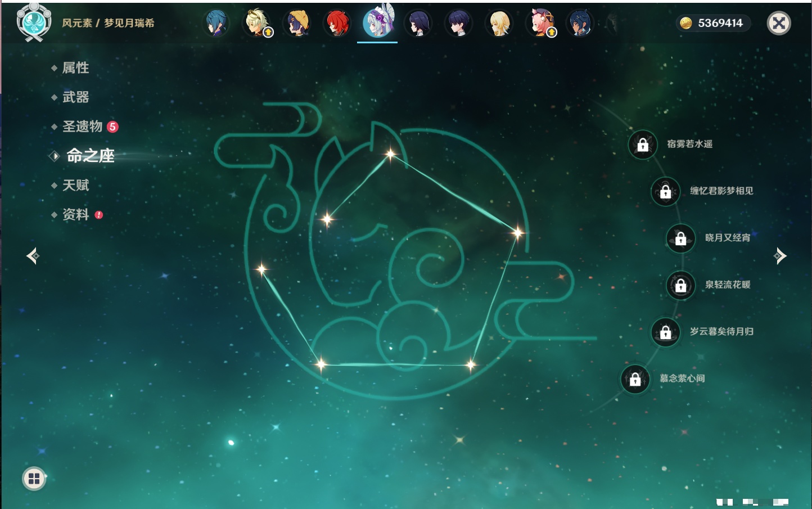812x509 pixels.
Task: Click the lock icon for 慕念萦心间
Action: click(635, 379)
